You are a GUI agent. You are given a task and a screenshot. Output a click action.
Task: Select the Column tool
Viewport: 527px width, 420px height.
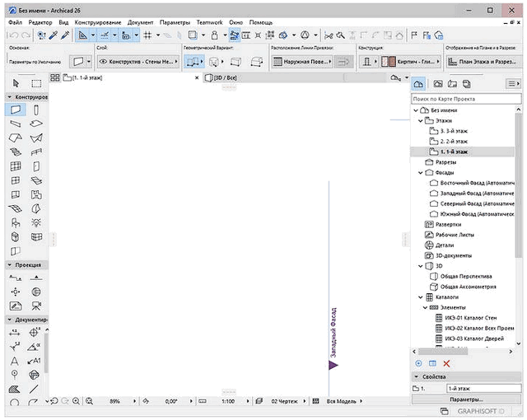click(36, 110)
